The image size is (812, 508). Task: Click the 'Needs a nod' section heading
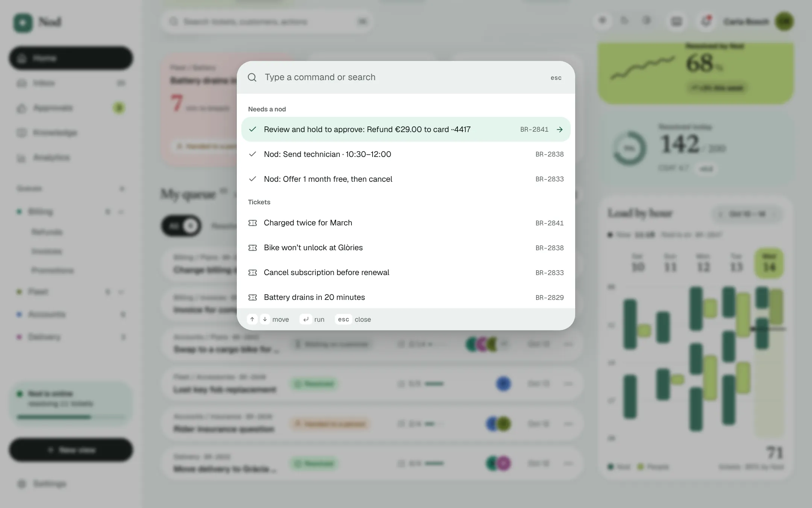267,109
